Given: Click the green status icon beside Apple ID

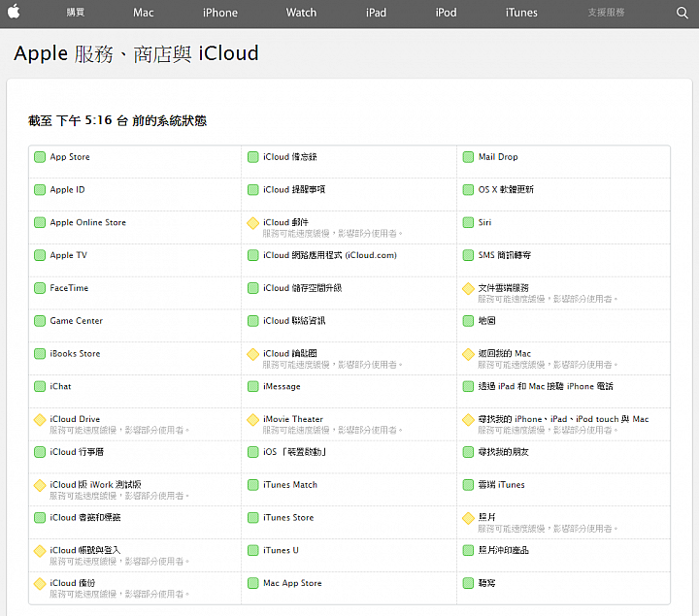Looking at the screenshot, I should (x=40, y=190).
